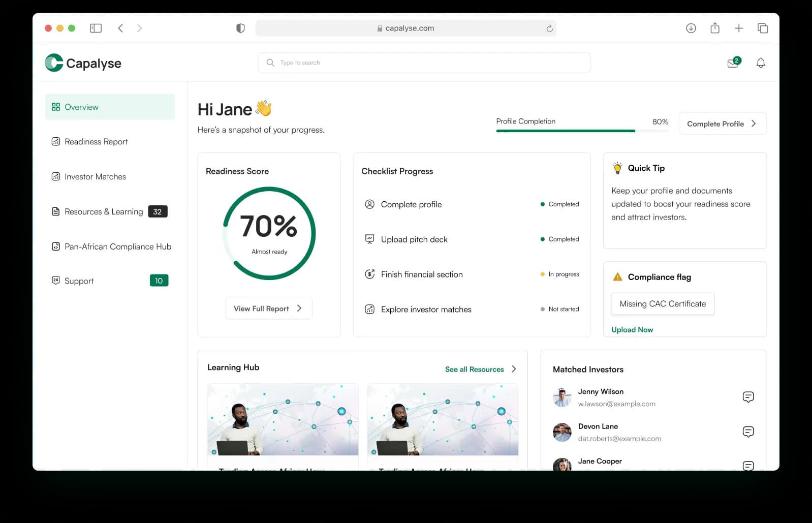
Task: Click the Complete profile user icon
Action: coord(370,204)
